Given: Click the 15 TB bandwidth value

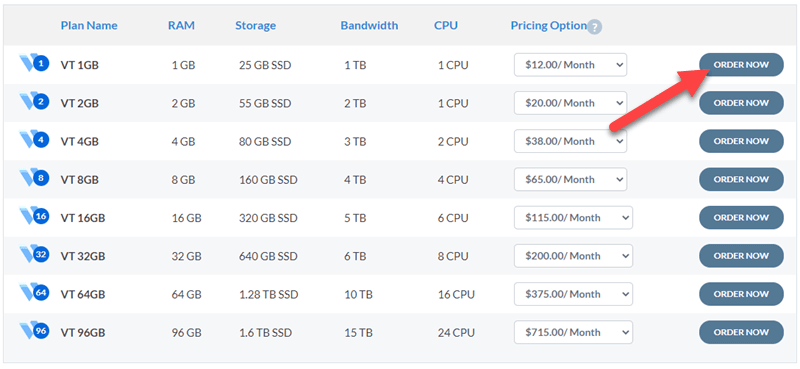Looking at the screenshot, I should point(358,333).
